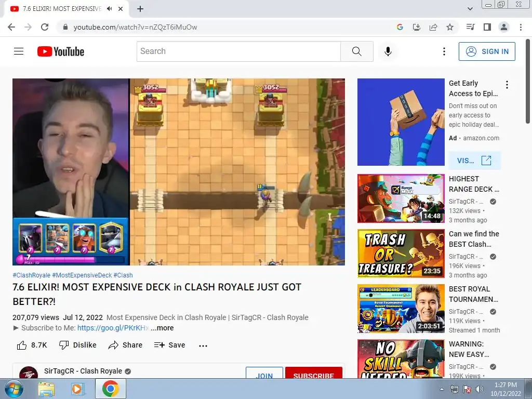The image size is (532, 399).
Task: Open File Explorer from taskbar
Action: [x=46, y=389]
